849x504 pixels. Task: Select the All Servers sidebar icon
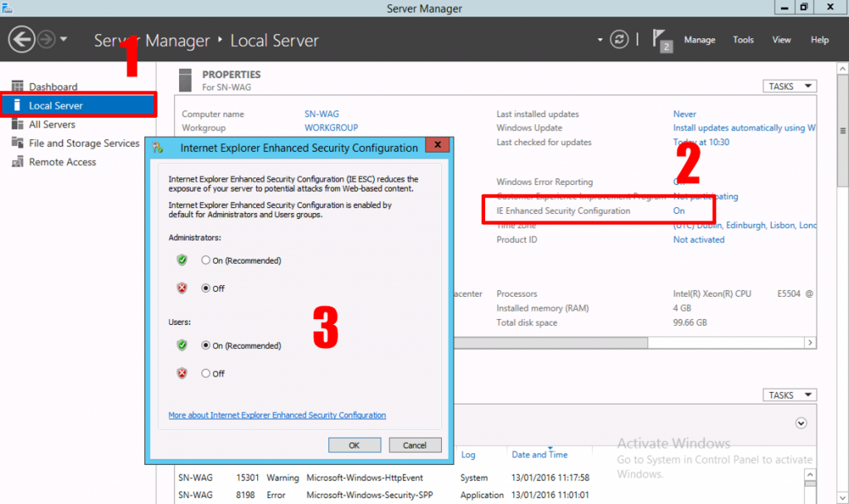(17, 124)
